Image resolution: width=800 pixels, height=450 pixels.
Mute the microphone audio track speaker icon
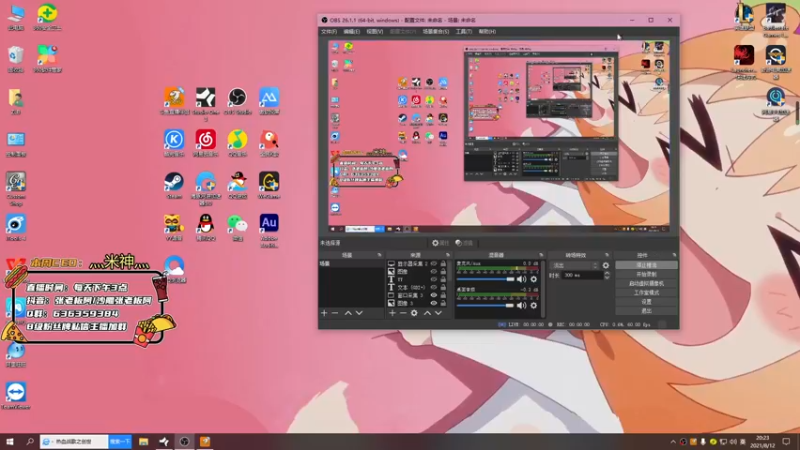[x=521, y=279]
